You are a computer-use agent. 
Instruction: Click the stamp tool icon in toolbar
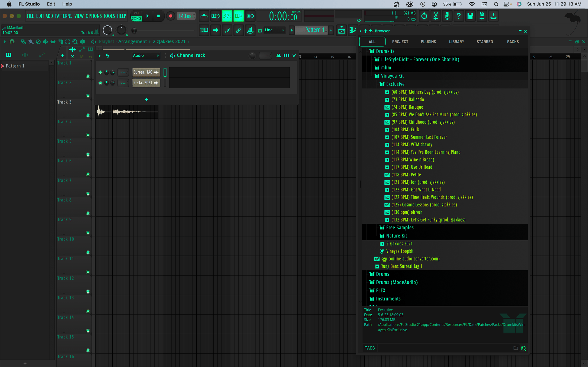pos(250,30)
